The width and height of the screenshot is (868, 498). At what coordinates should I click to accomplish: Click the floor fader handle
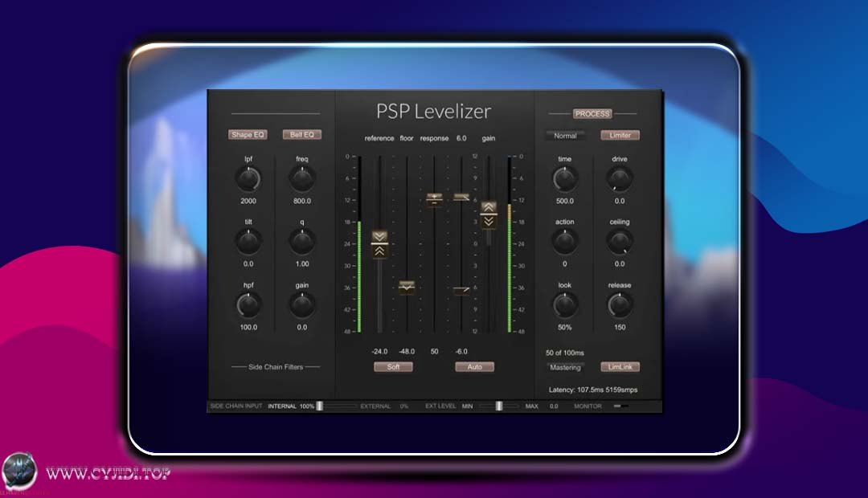(407, 288)
